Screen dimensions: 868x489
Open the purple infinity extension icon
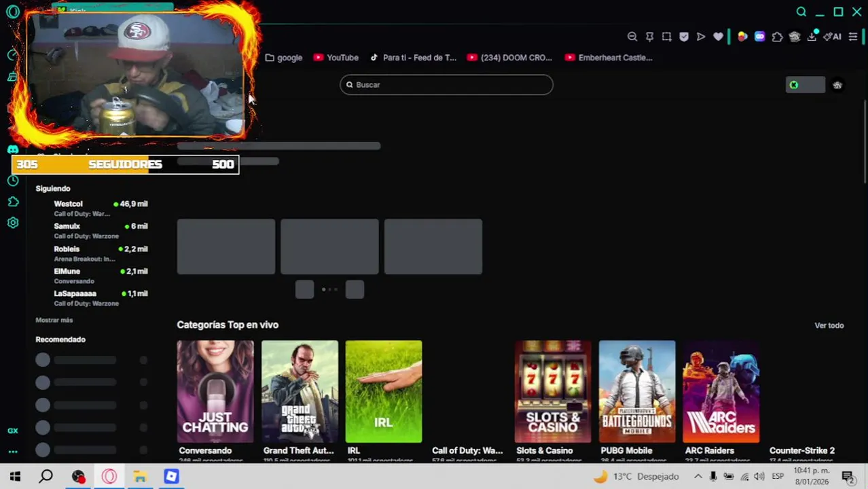[759, 37]
